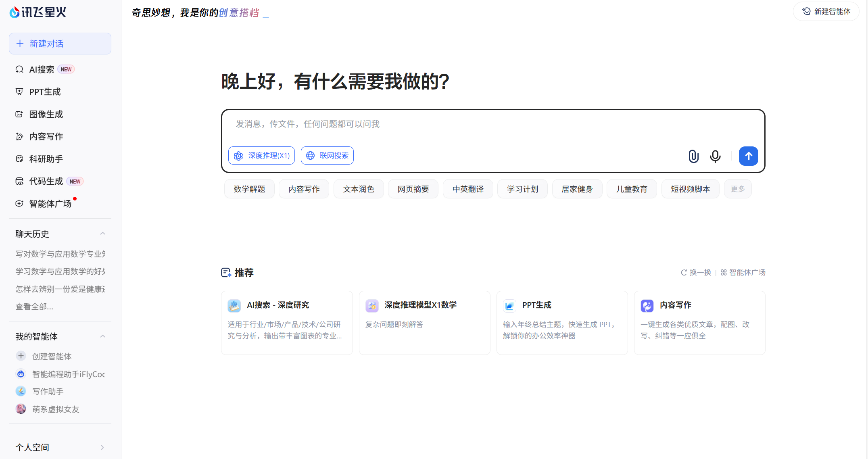Open the 内容写作 feature
868x459 pixels.
pyautogui.click(x=46, y=136)
